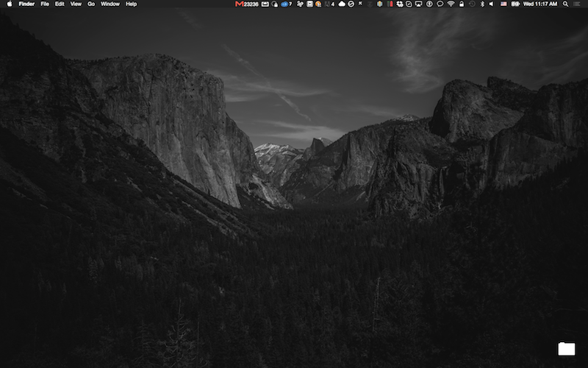Click the red battery-shaped menu bar icon
The height and width of the screenshot is (368, 588).
coord(390,4)
